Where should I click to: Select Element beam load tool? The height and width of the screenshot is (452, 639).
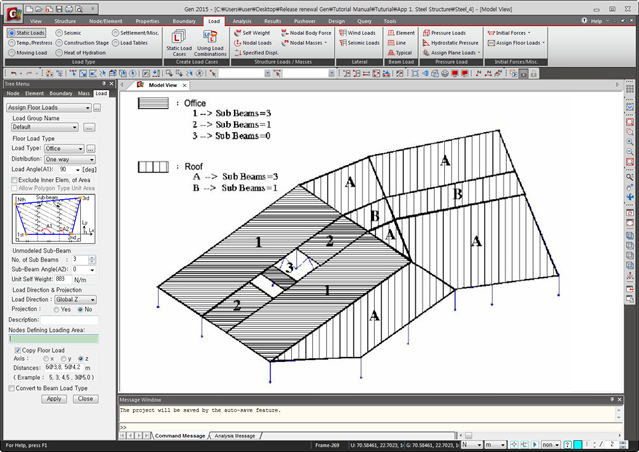pos(401,33)
